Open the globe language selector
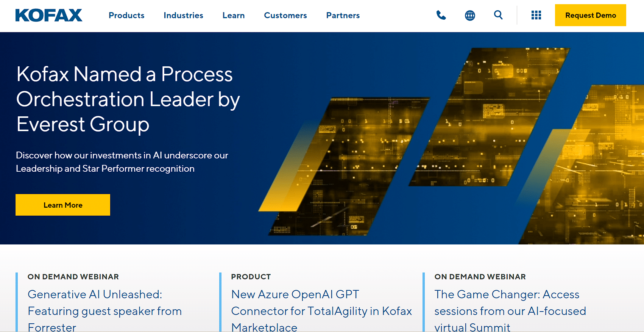 (470, 15)
